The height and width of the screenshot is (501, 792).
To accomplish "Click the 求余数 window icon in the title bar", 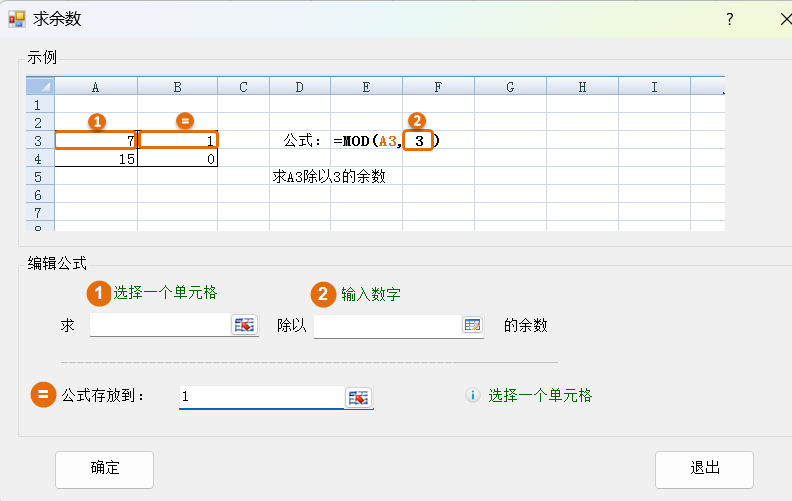I will [16, 18].
